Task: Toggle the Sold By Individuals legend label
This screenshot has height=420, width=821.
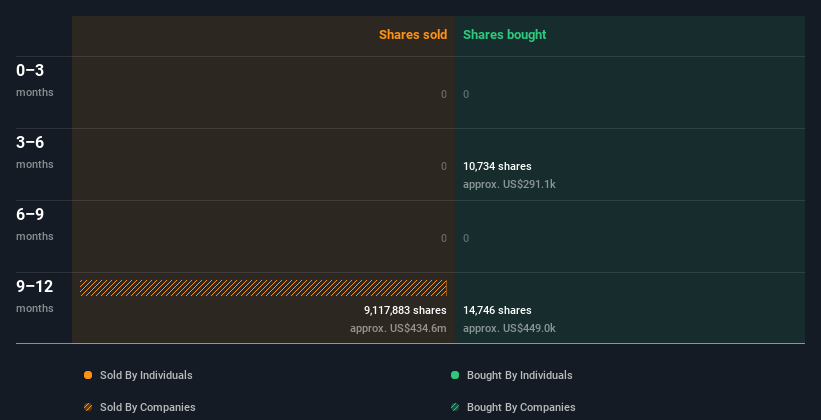Action: (146, 375)
